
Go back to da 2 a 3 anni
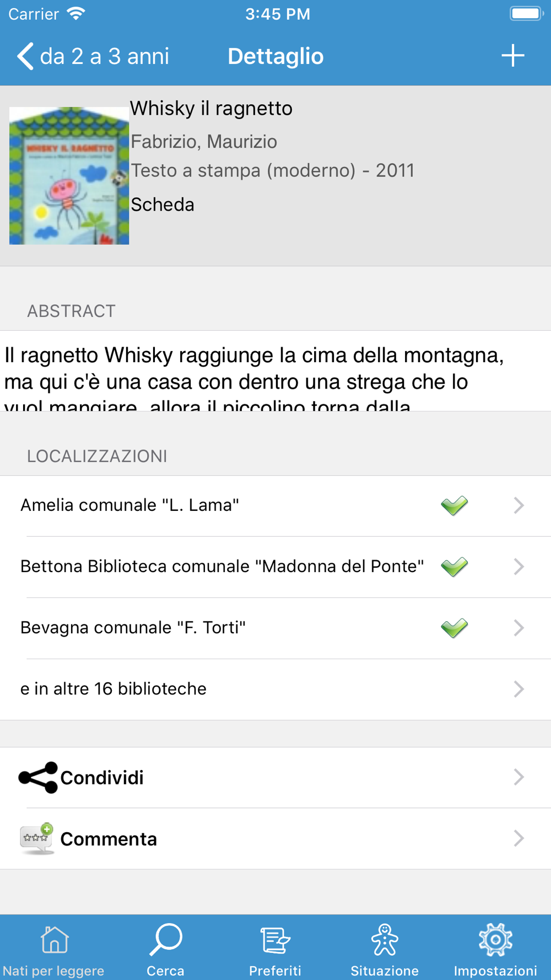click(x=93, y=56)
